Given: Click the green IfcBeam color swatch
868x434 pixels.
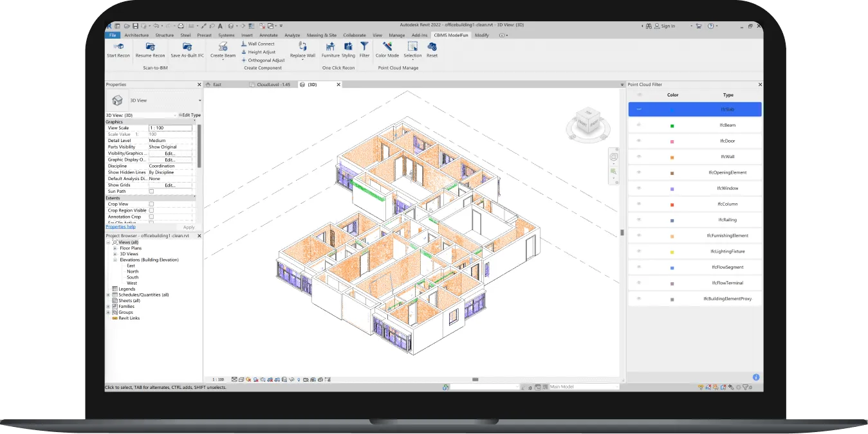Looking at the screenshot, I should 672,126.
